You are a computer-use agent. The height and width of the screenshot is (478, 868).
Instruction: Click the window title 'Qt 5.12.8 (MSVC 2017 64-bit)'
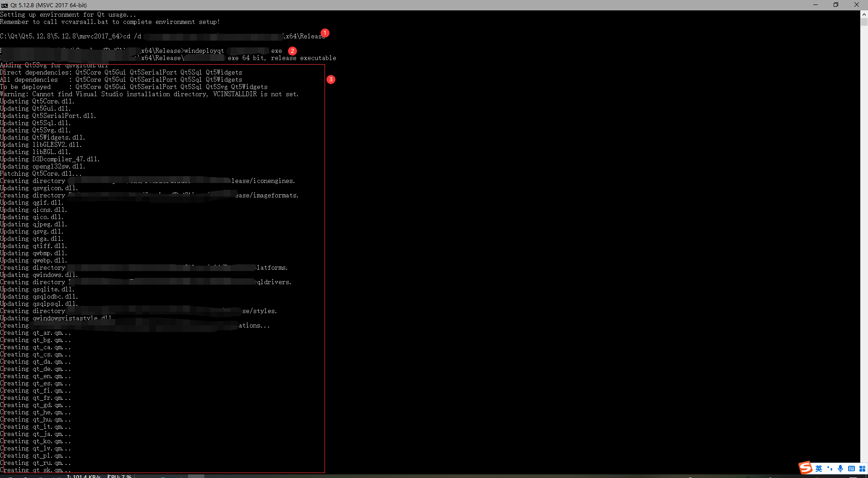click(x=49, y=5)
